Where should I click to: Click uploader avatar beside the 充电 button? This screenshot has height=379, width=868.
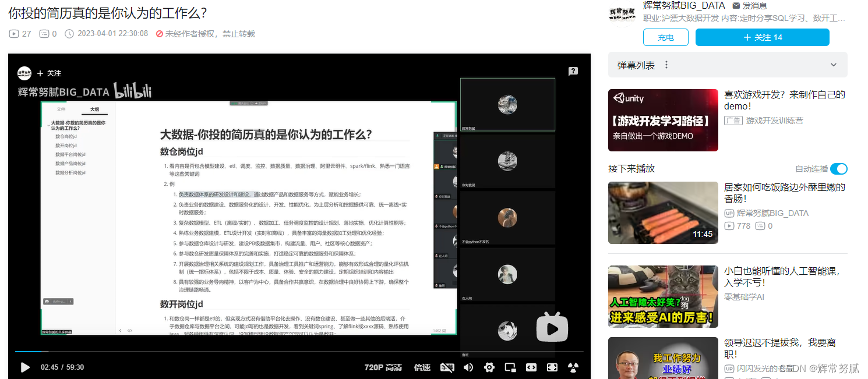(x=622, y=14)
